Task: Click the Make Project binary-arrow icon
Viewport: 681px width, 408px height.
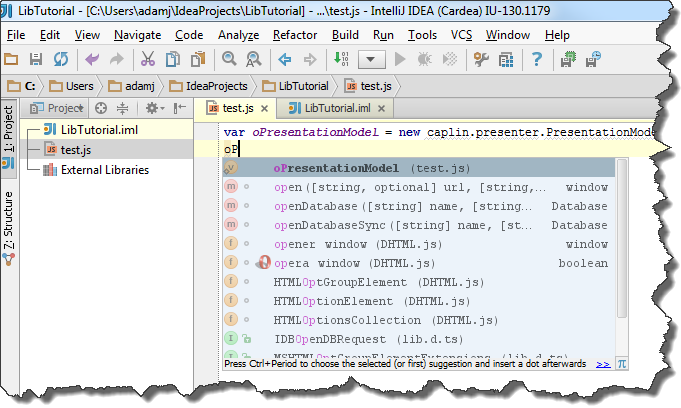Action: (x=341, y=59)
